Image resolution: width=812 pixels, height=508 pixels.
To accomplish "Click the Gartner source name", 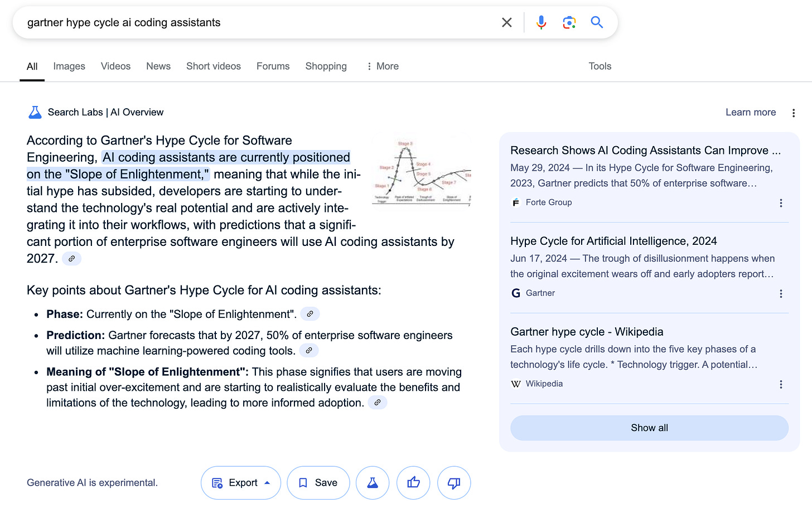I will (540, 293).
